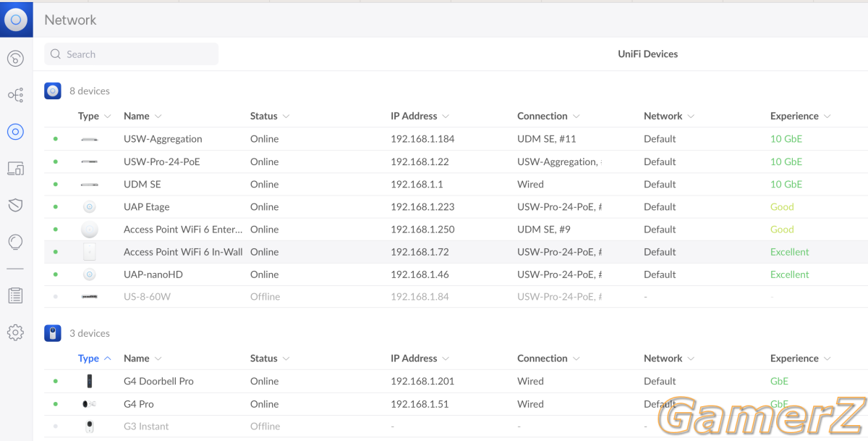
Task: Open the Dashboard sidebar icon
Action: pos(15,59)
